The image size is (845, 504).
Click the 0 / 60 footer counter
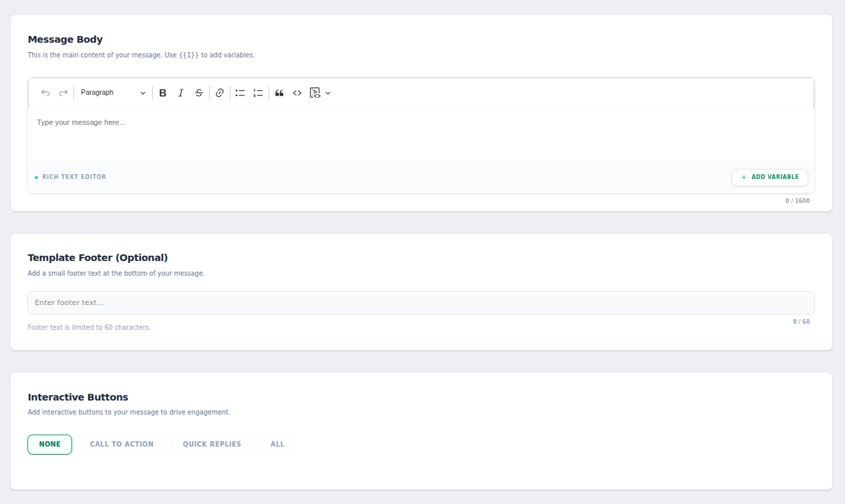click(802, 322)
